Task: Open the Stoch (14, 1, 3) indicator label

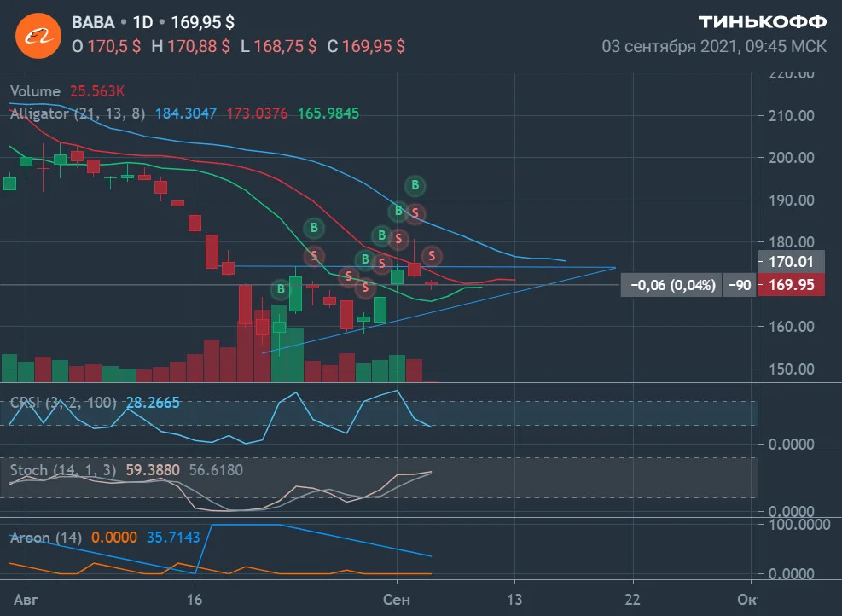Action: point(63,470)
